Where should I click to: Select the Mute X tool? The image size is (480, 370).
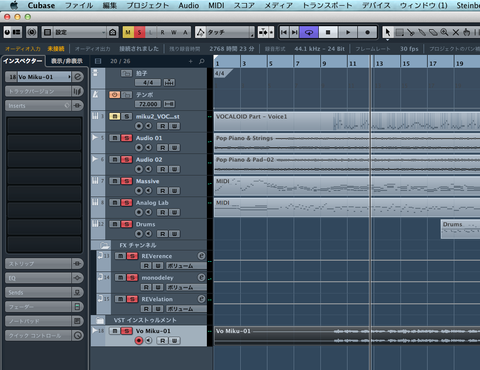[456, 32]
